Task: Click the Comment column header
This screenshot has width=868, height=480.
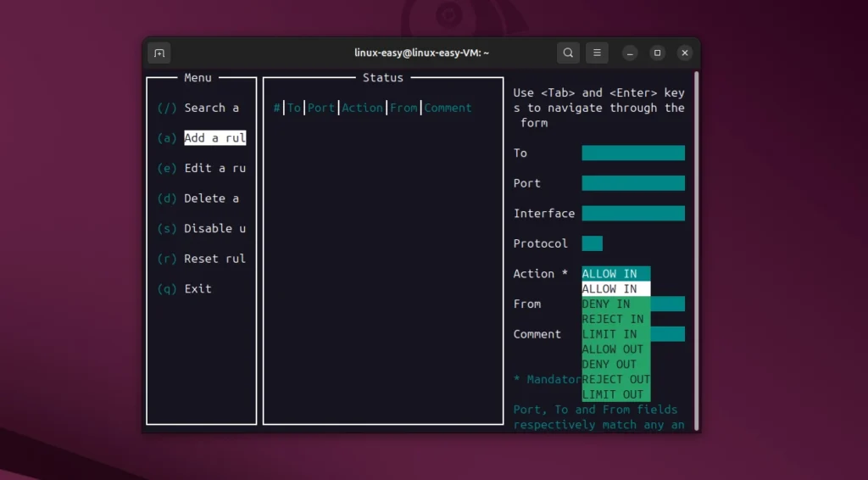Action: [448, 108]
